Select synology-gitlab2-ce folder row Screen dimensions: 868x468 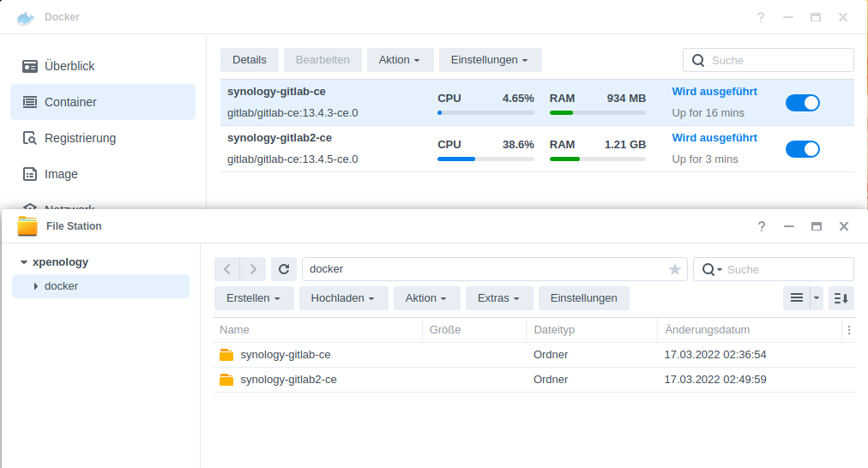[533, 380]
